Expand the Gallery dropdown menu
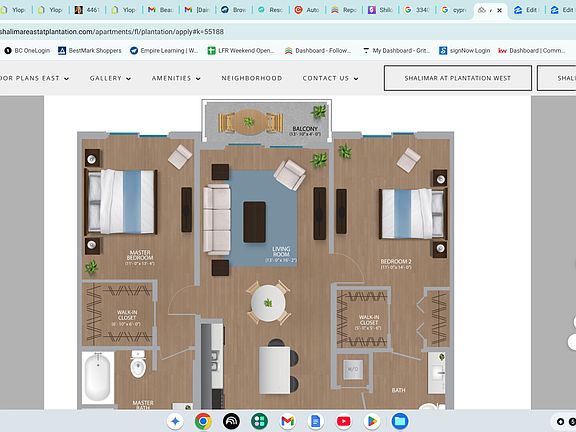This screenshot has height=432, width=576. 110,78
